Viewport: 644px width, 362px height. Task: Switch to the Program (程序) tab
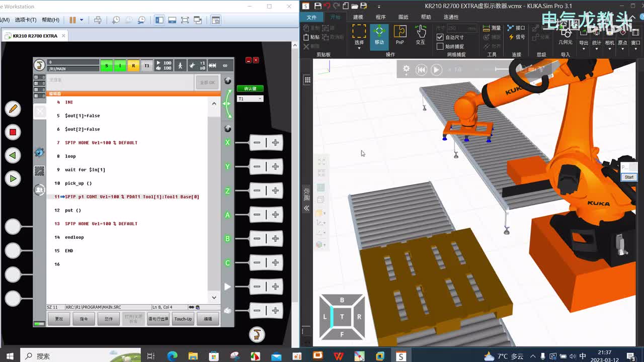(380, 17)
